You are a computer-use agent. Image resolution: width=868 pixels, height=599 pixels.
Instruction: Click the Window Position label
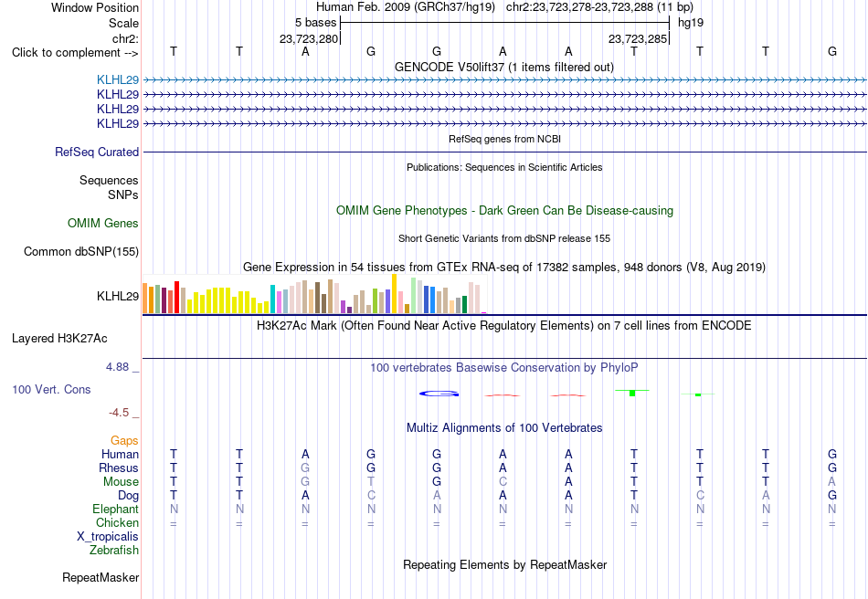pos(95,7)
